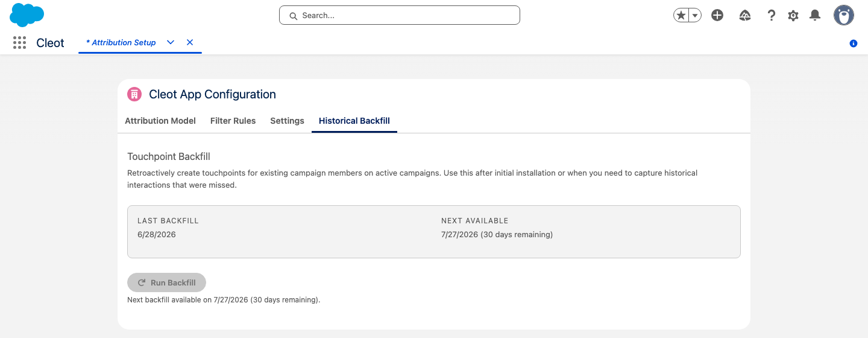The height and width of the screenshot is (338, 868).
Task: Close the Attribution Setup tab
Action: click(x=190, y=42)
